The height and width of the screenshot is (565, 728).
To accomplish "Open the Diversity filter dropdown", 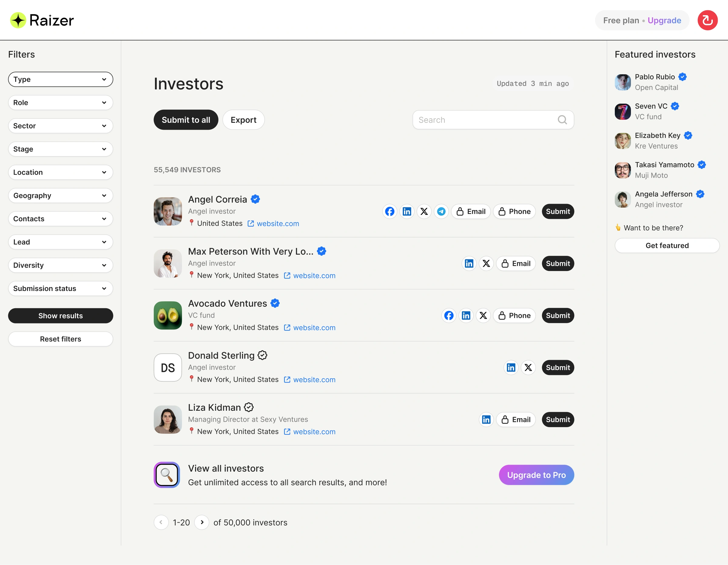I will 61,265.
